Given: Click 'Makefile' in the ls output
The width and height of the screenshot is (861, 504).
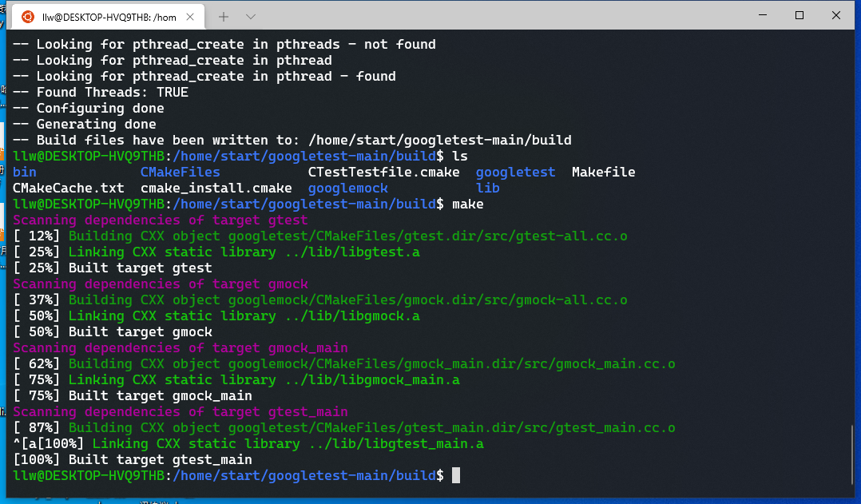Looking at the screenshot, I should (604, 172).
